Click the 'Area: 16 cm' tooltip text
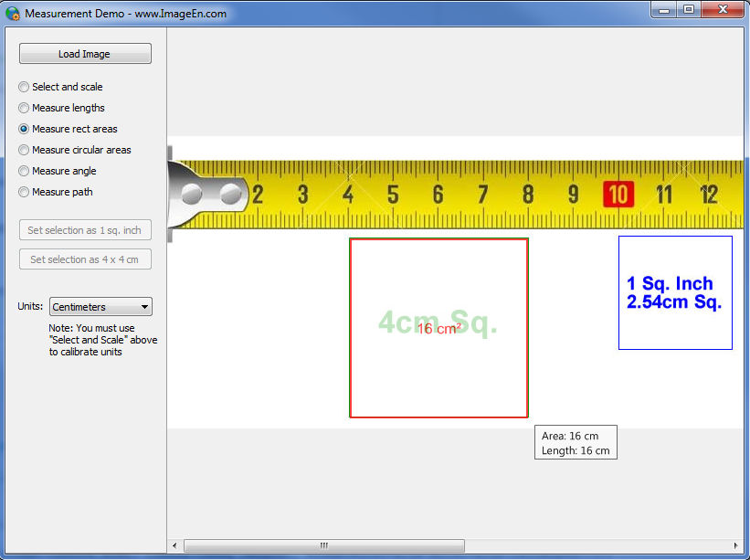This screenshot has width=750, height=560. (x=570, y=436)
